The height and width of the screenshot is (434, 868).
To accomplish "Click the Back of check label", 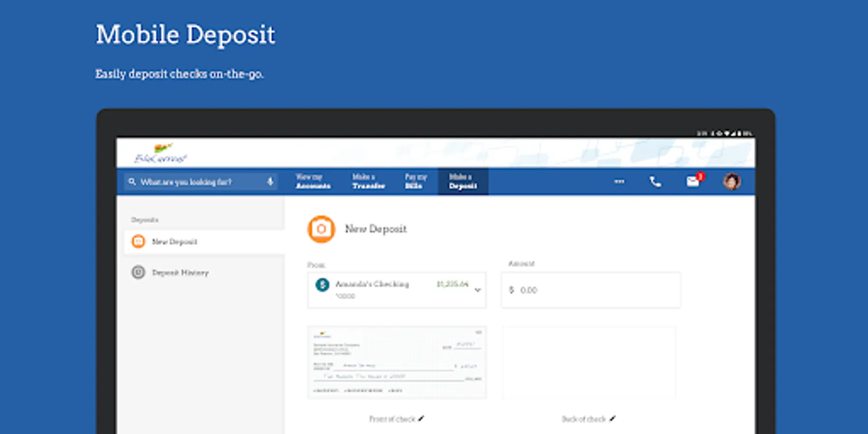I will coord(583,419).
